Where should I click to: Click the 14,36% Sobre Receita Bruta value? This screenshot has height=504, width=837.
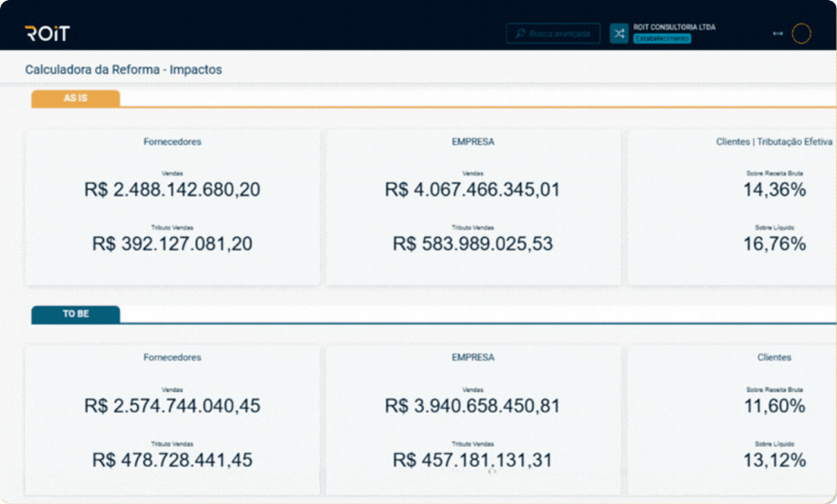click(x=774, y=190)
